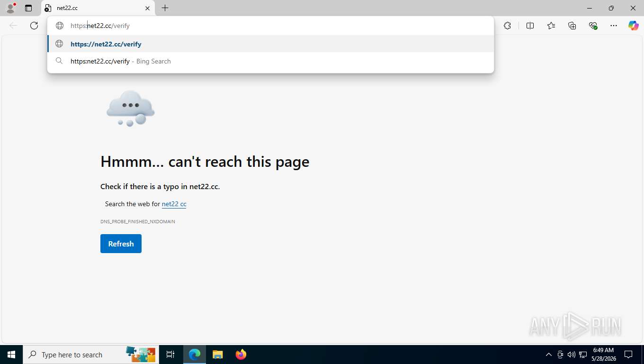Click the globe icon beside the verify suggestion
The width and height of the screenshot is (644, 364).
(59, 44)
